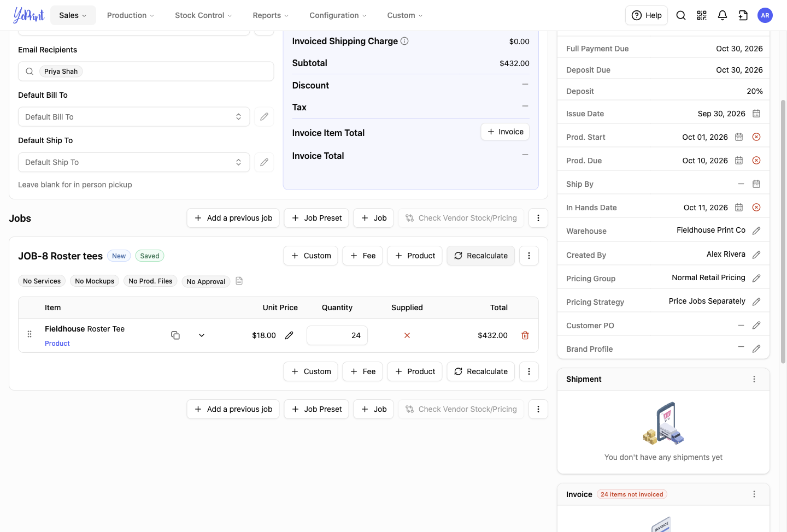Open the AR user avatar menu
Screen dimensions: 787x532
coord(765,15)
